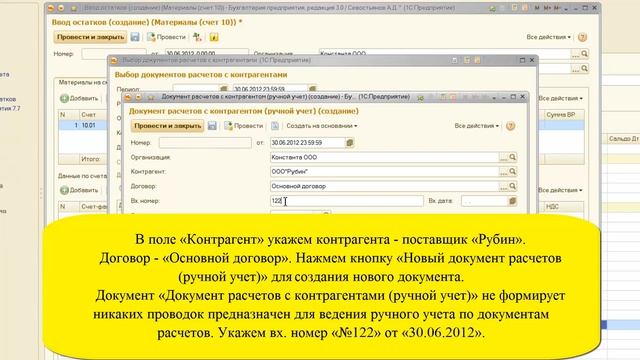The image size is (640, 360).
Task: Open Все действия above НДС column
Action: (x=560, y=190)
